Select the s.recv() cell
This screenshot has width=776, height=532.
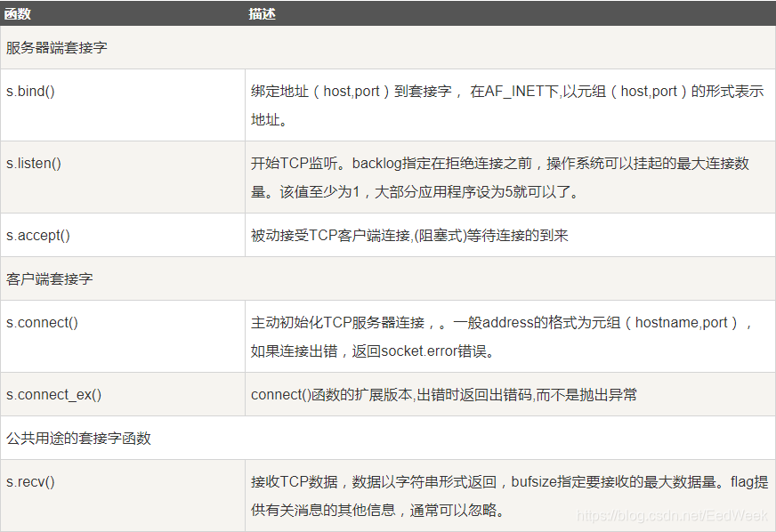(123, 496)
